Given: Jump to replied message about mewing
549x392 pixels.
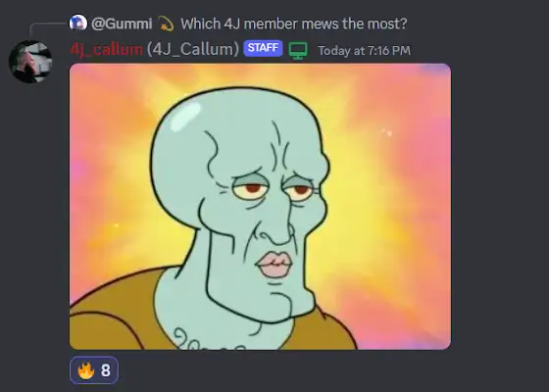Looking at the screenshot, I should pyautogui.click(x=294, y=24).
